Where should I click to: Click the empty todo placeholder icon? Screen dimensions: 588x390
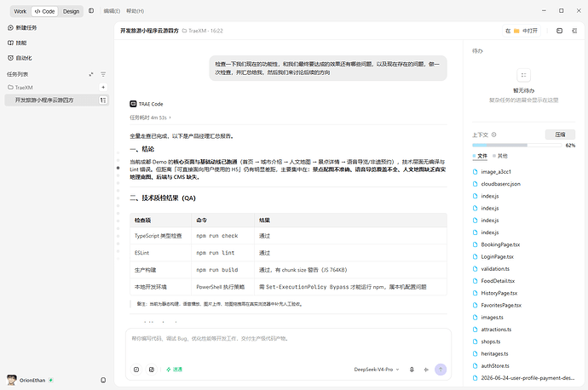point(524,75)
